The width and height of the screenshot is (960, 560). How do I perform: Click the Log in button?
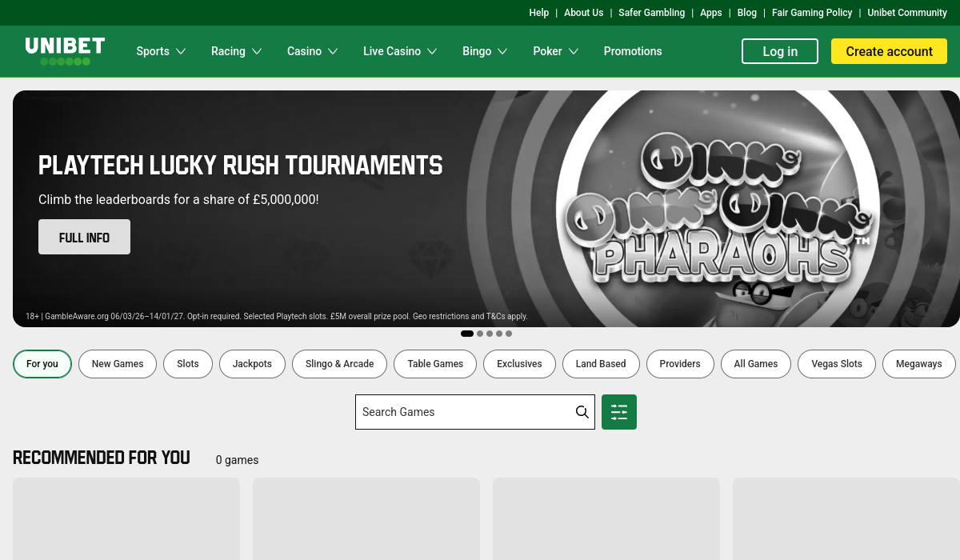[x=780, y=51]
